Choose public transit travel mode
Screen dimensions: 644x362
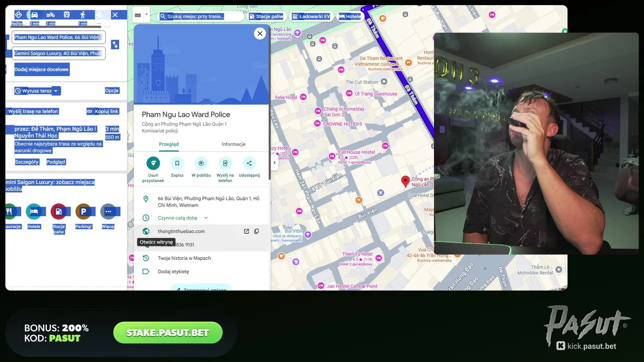[66, 15]
